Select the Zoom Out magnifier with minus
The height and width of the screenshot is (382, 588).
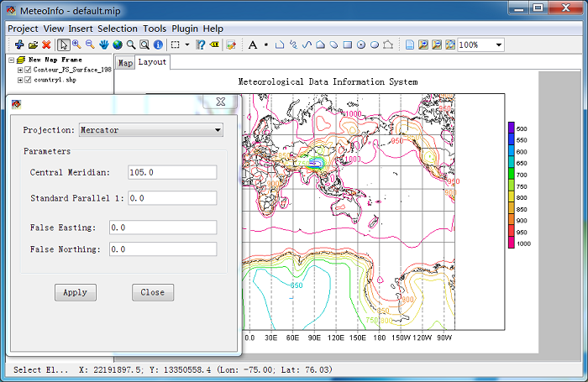pos(90,44)
